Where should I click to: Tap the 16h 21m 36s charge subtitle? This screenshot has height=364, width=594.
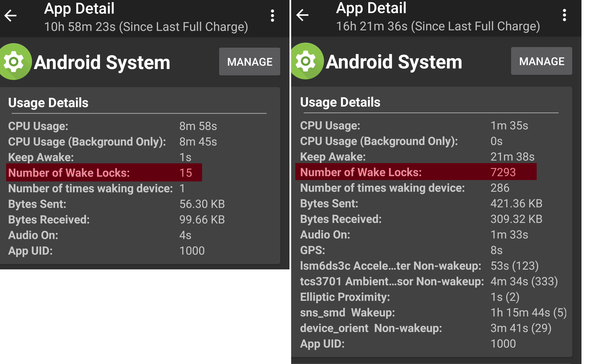point(438,26)
